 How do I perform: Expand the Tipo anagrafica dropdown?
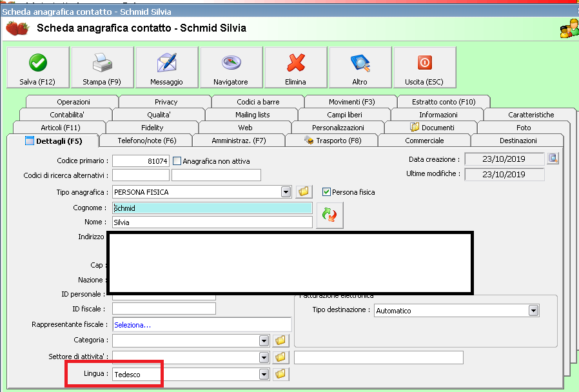click(x=286, y=192)
